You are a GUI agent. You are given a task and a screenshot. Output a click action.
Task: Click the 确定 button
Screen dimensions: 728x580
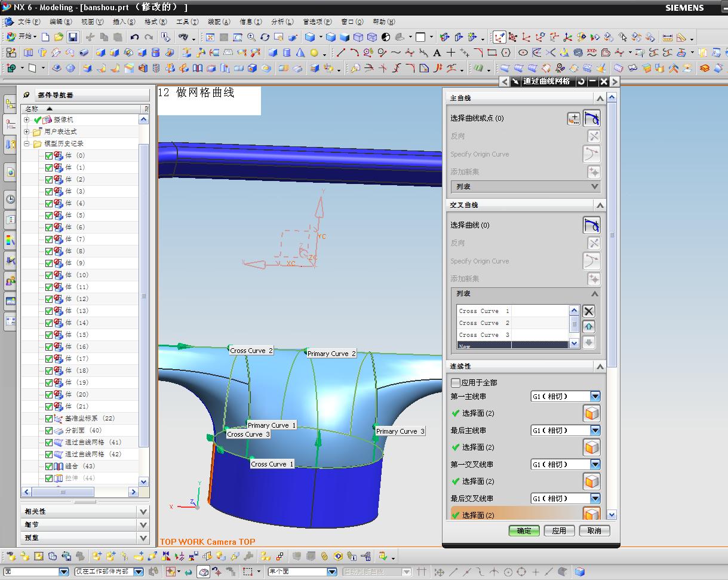click(524, 530)
